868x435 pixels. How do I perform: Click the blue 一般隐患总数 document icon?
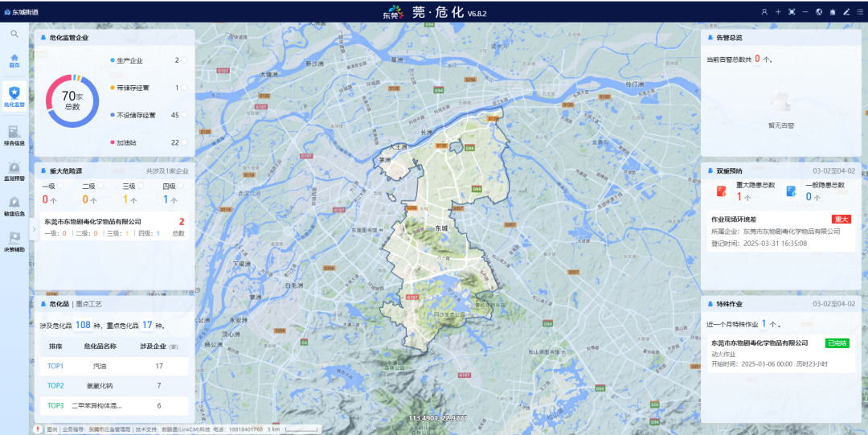(x=791, y=191)
